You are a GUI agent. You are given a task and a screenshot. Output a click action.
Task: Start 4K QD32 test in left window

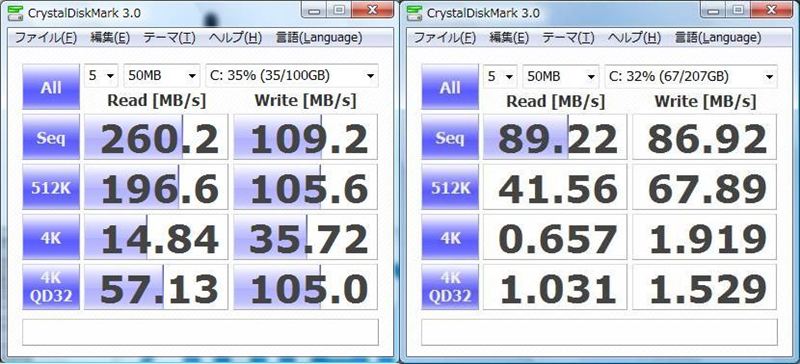[51, 287]
